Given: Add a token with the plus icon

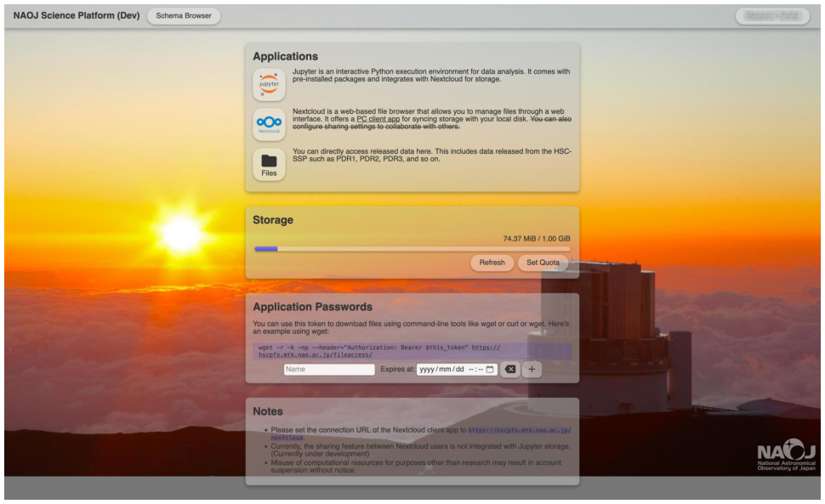Looking at the screenshot, I should click(530, 370).
